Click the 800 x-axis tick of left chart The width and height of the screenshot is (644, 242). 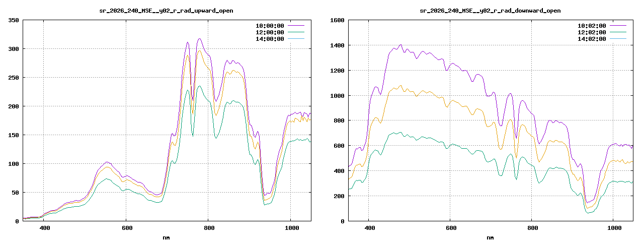point(208,228)
